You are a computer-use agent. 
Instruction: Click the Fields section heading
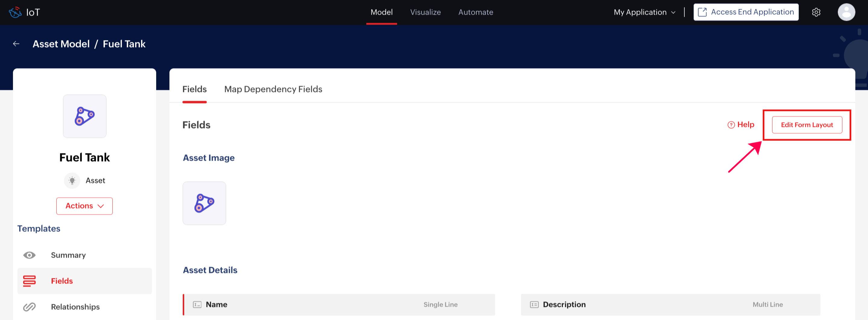point(196,125)
